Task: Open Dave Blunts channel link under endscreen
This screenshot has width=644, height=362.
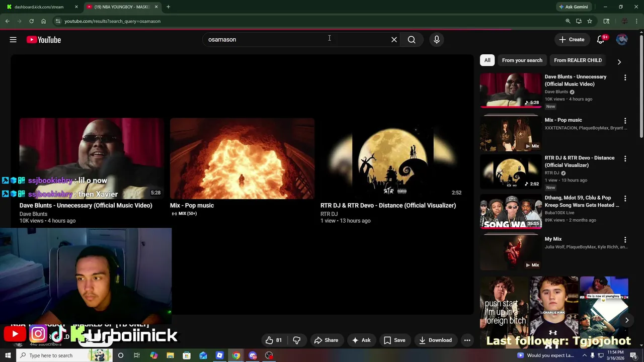Action: pos(33,214)
